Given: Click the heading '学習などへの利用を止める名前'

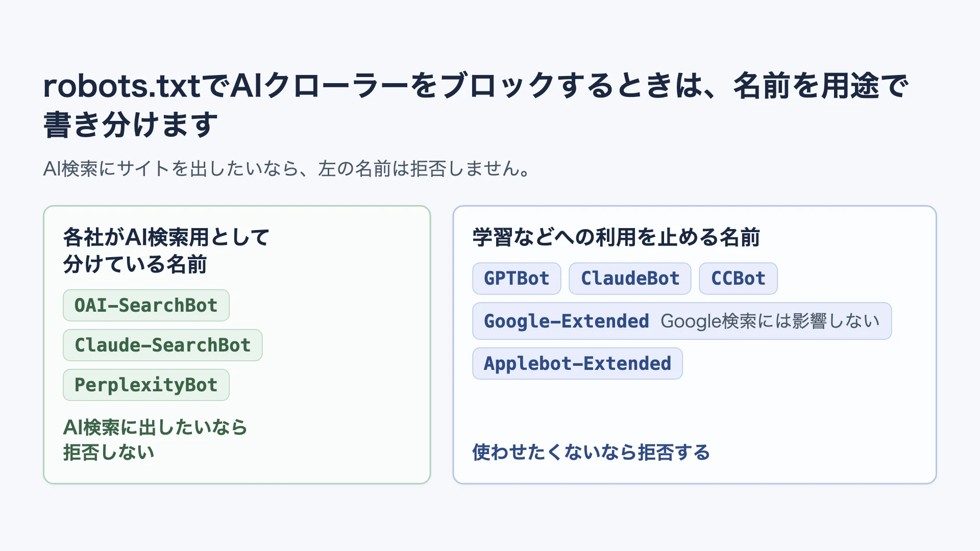Looking at the screenshot, I should pyautogui.click(x=616, y=237).
